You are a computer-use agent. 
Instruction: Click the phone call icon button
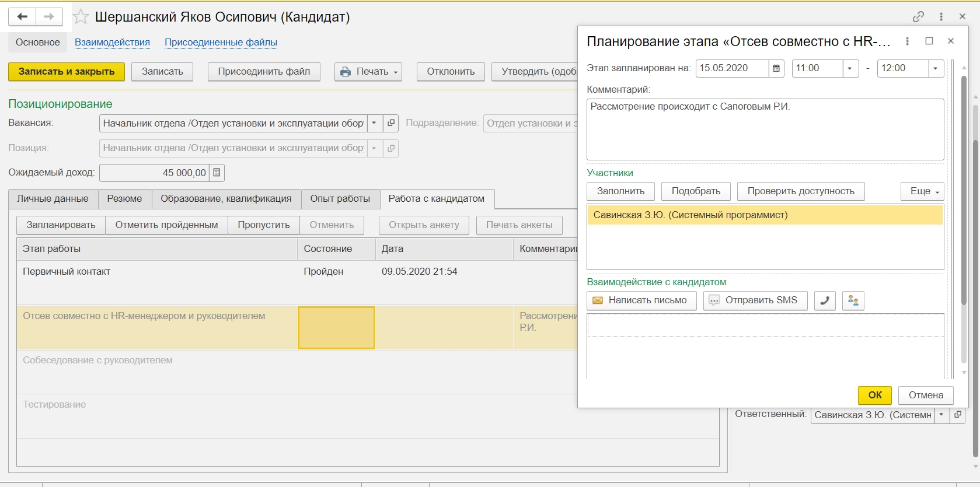[x=824, y=300]
